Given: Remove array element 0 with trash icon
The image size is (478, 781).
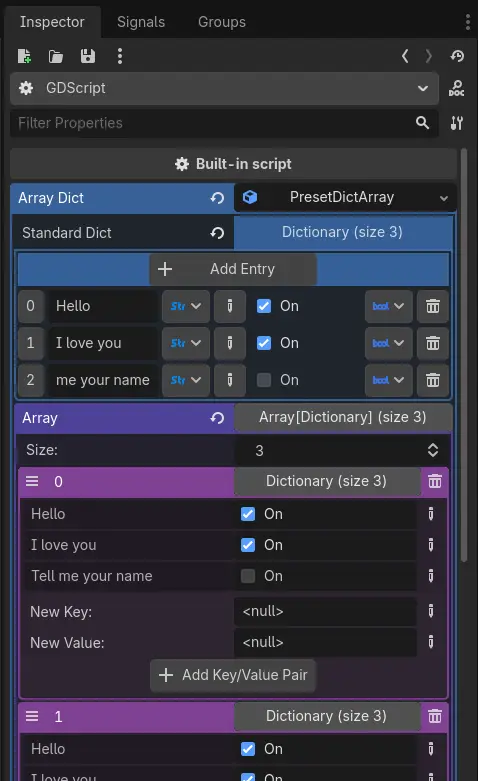Looking at the screenshot, I should point(435,481).
